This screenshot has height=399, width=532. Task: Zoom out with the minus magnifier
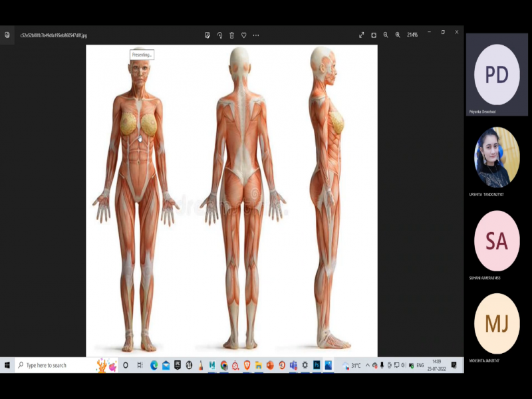386,35
